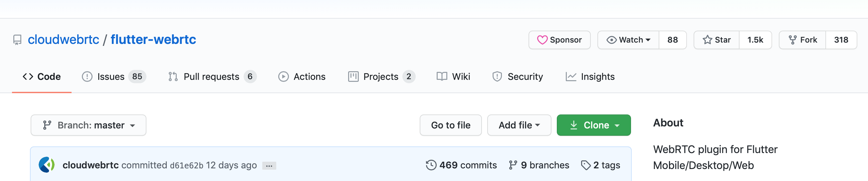Screen dimensions: 868x181
Task: Open the 2 tags link
Action: click(x=601, y=165)
